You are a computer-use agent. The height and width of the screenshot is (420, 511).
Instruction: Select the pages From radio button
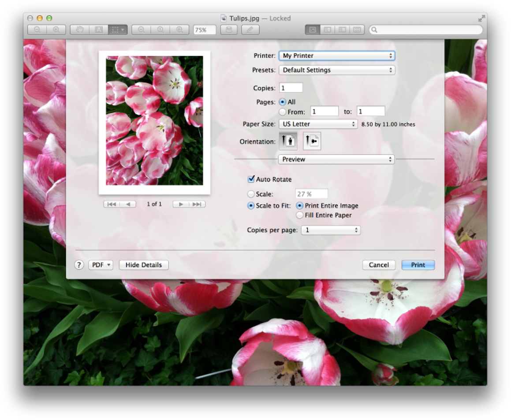point(283,112)
